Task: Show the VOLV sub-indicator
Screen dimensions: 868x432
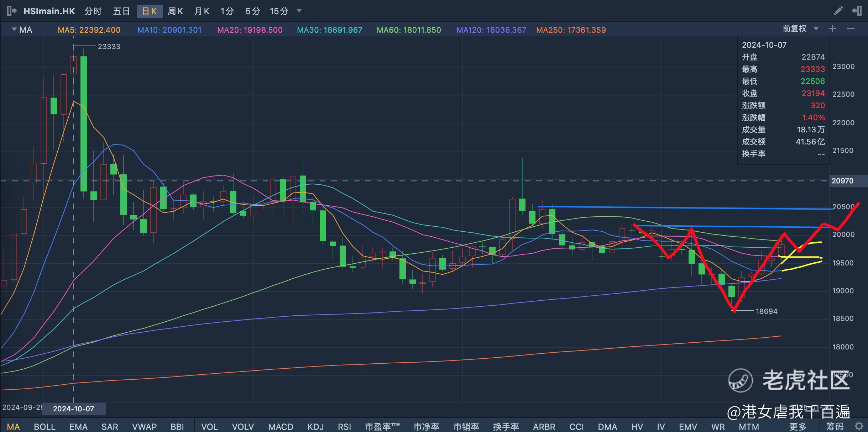Action: point(243,426)
